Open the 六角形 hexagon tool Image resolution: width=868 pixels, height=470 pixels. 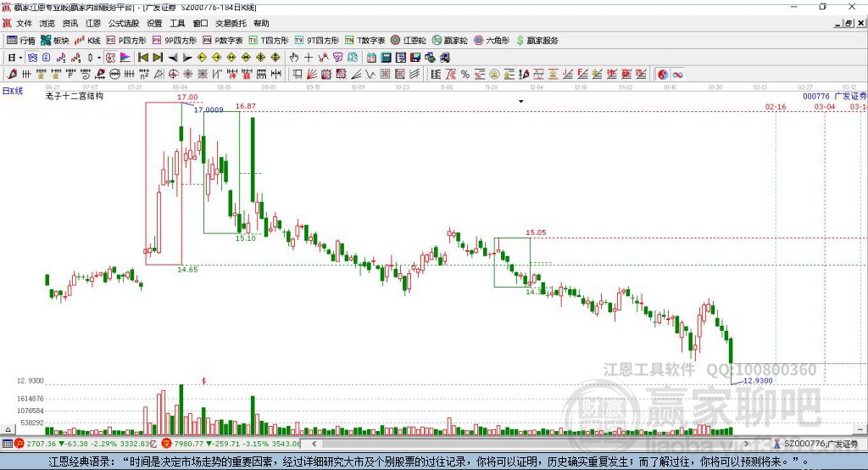492,41
